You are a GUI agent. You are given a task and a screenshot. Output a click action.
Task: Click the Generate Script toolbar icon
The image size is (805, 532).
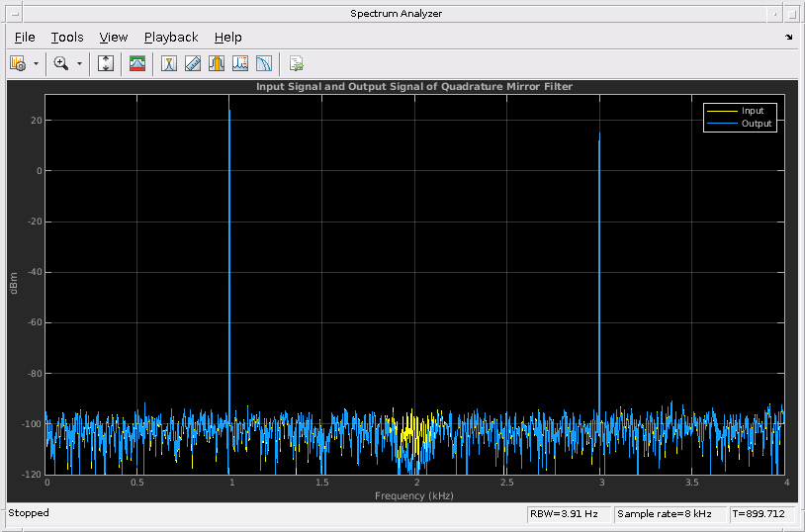(296, 63)
